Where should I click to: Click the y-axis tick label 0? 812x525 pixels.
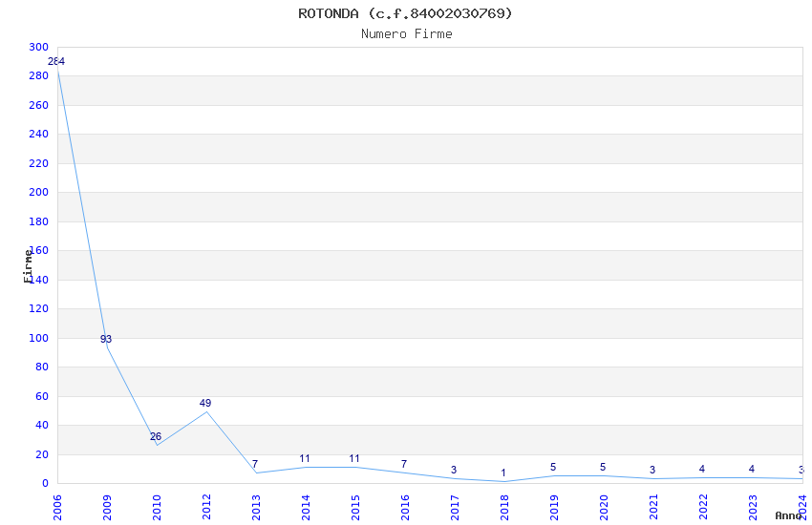point(46,484)
